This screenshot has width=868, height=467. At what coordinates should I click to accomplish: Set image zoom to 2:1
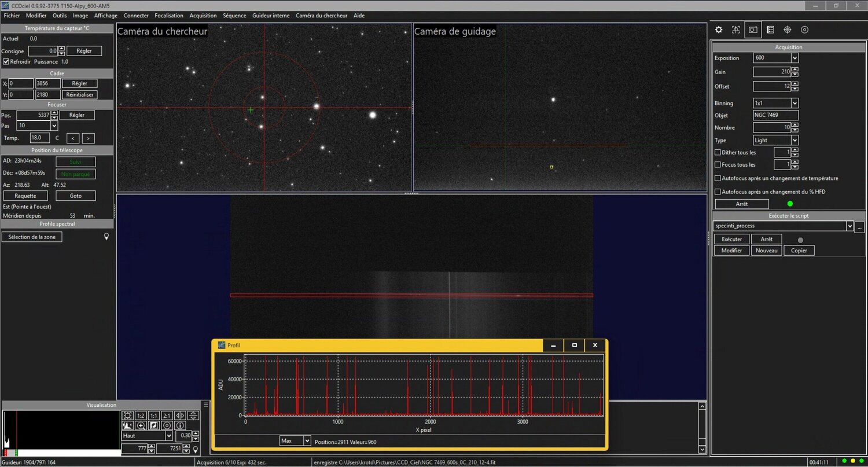[x=167, y=415]
